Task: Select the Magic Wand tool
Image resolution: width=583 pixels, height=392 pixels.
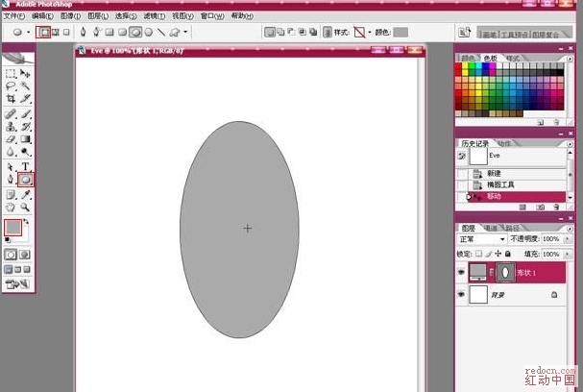Action: pos(25,86)
